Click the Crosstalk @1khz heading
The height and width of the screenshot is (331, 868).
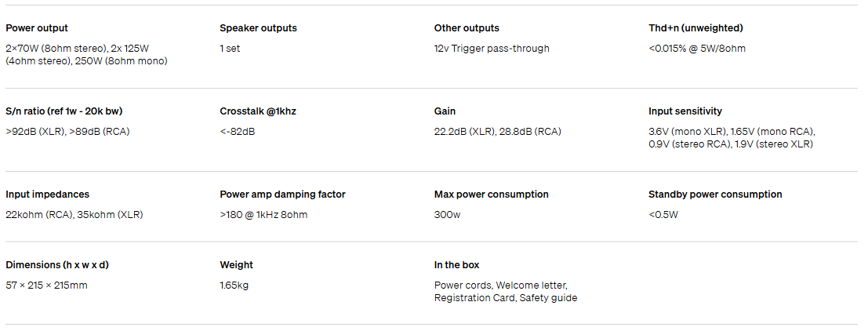coord(258,111)
